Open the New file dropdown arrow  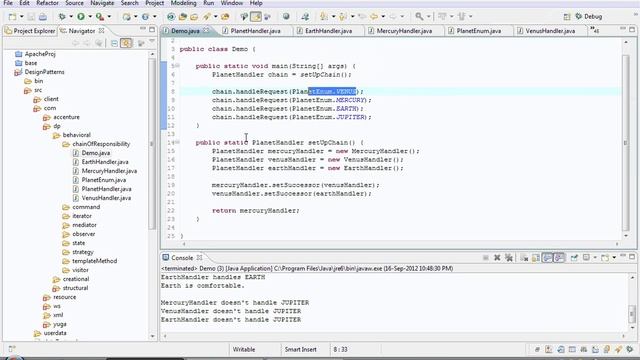click(21, 17)
